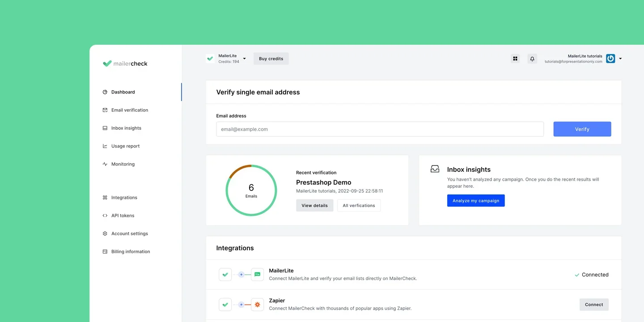Click the MailerLite account checkmark icon
Image resolution: width=644 pixels, height=322 pixels.
click(210, 59)
